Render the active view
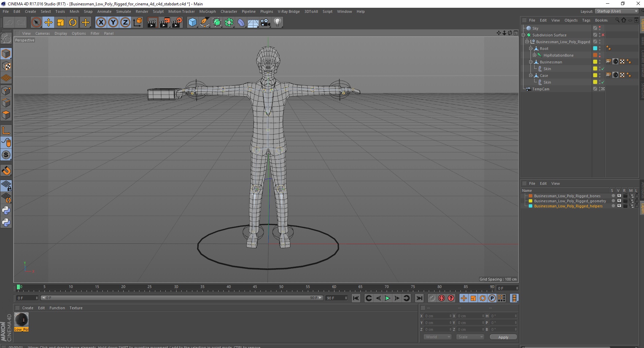The height and width of the screenshot is (348, 644). [x=152, y=23]
